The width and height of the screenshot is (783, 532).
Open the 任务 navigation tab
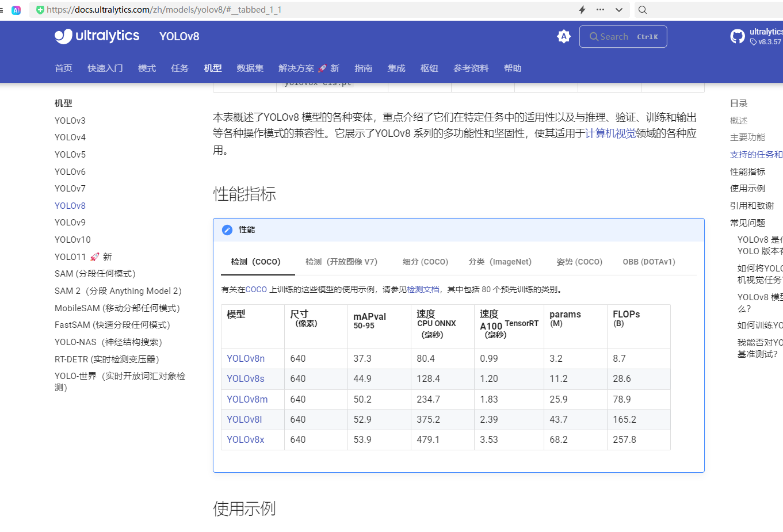(x=179, y=68)
